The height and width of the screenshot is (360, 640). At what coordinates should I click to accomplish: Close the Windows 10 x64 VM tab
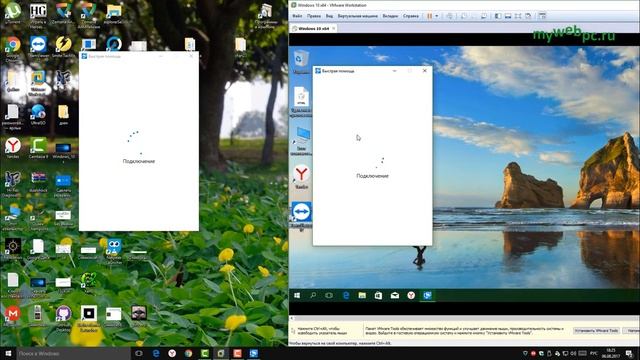(x=334, y=29)
